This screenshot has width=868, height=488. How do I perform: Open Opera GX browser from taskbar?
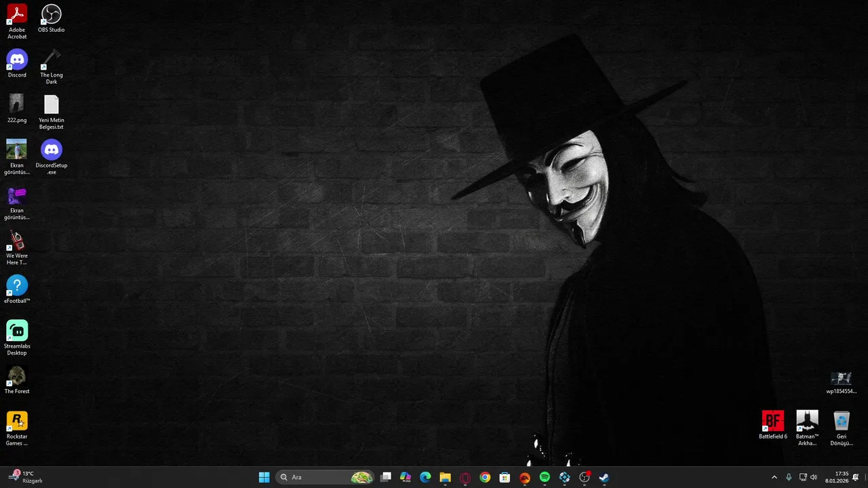point(465,477)
